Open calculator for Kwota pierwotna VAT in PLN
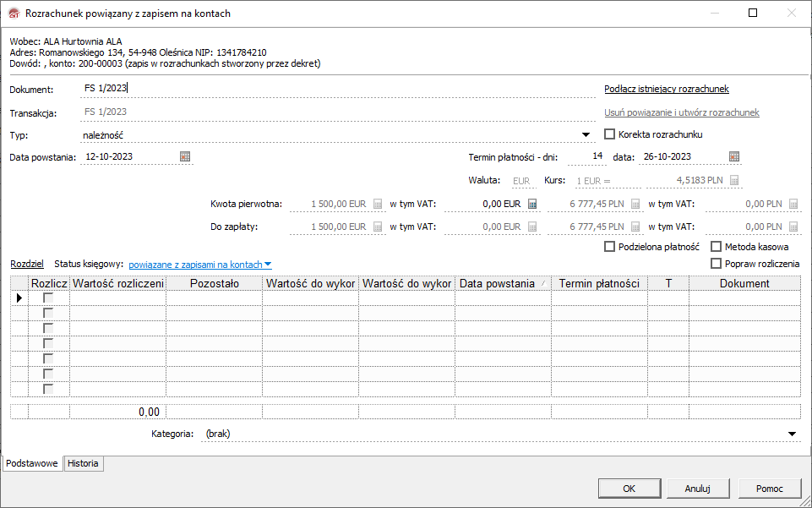812x508 pixels. (x=793, y=204)
